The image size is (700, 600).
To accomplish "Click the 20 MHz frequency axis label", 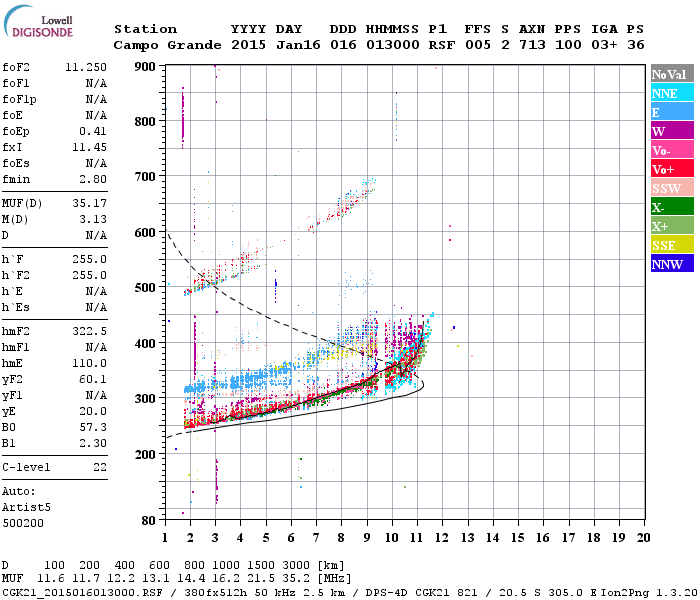I will (643, 538).
